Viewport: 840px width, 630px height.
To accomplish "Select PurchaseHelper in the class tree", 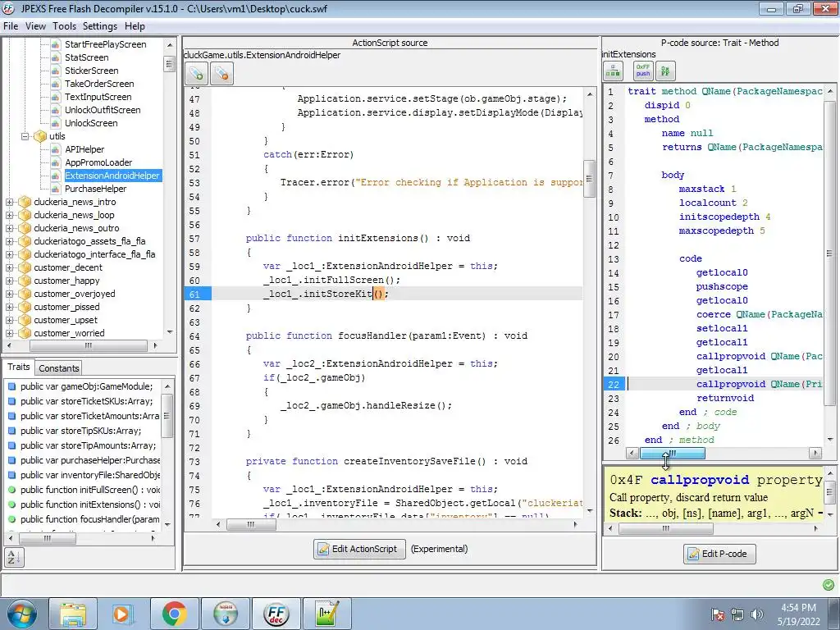I will click(95, 189).
